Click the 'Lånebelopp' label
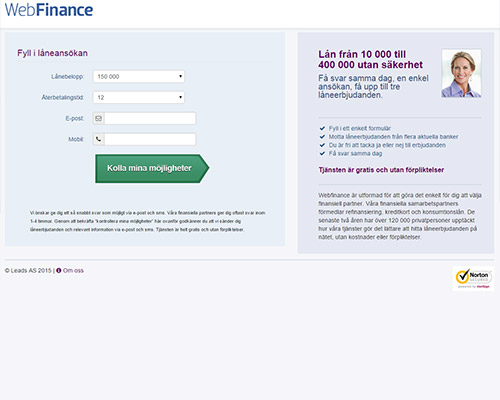 67,76
